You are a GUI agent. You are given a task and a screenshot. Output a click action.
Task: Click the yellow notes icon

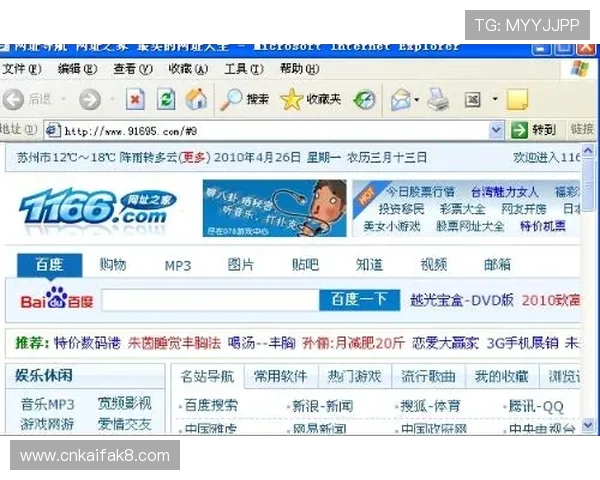pyautogui.click(x=517, y=100)
